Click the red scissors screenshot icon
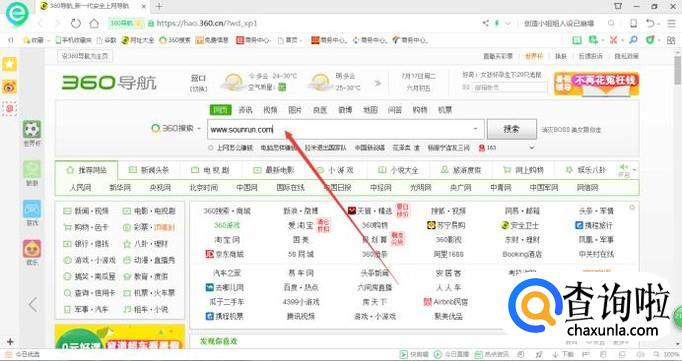Image resolution: width=682 pixels, height=361 pixels. tap(613, 40)
